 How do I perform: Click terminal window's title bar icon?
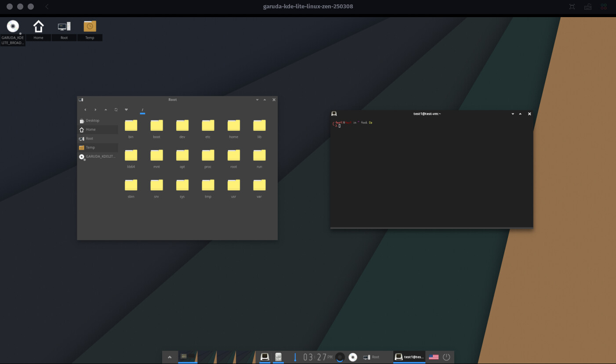pos(334,114)
